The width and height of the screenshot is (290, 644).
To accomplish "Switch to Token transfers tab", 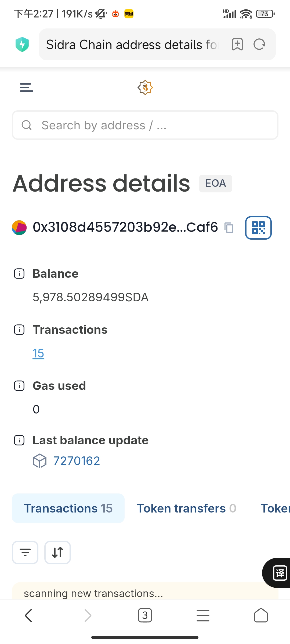I will (186, 508).
